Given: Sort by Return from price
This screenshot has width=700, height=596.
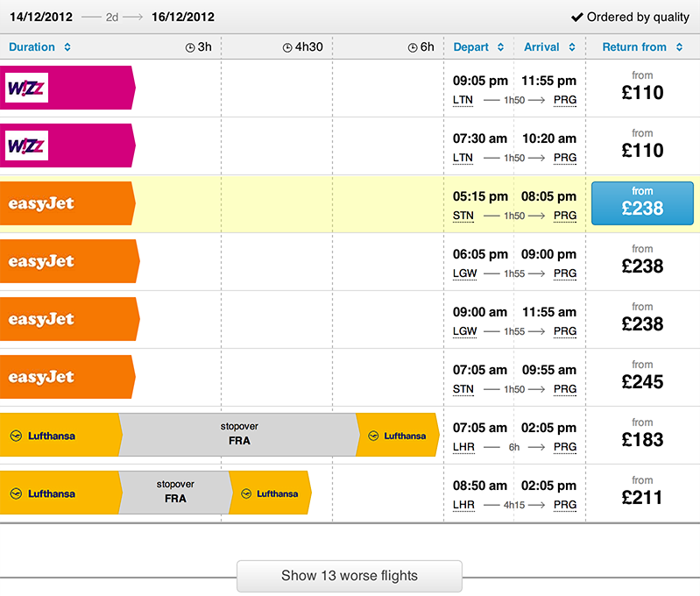Looking at the screenshot, I should (x=642, y=47).
